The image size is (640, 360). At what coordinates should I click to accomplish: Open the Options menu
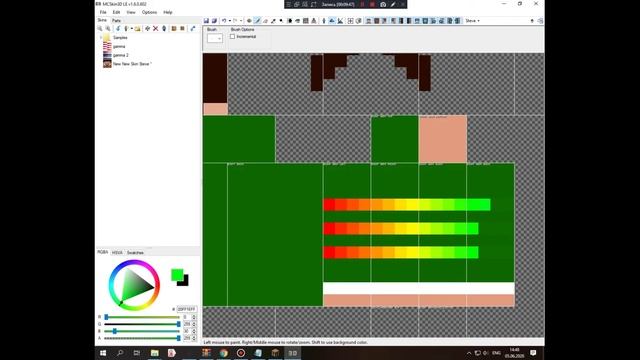(x=149, y=12)
